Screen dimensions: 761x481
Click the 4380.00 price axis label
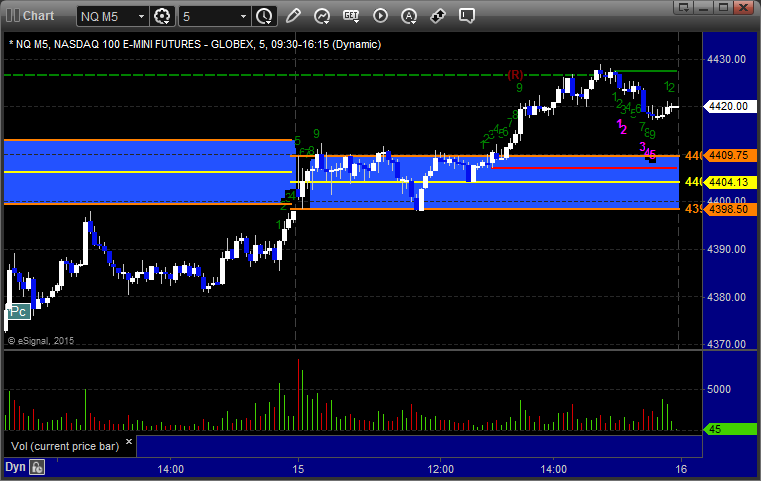click(x=727, y=297)
